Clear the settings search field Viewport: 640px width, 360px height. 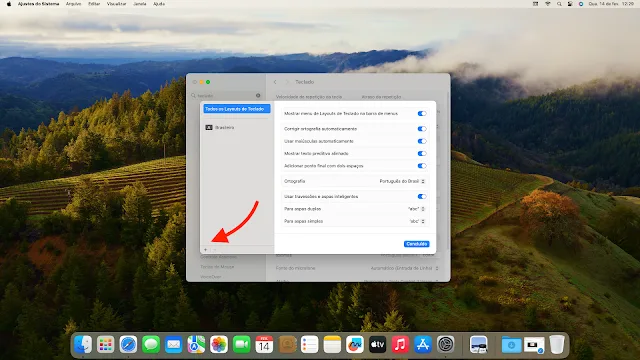pos(258,96)
